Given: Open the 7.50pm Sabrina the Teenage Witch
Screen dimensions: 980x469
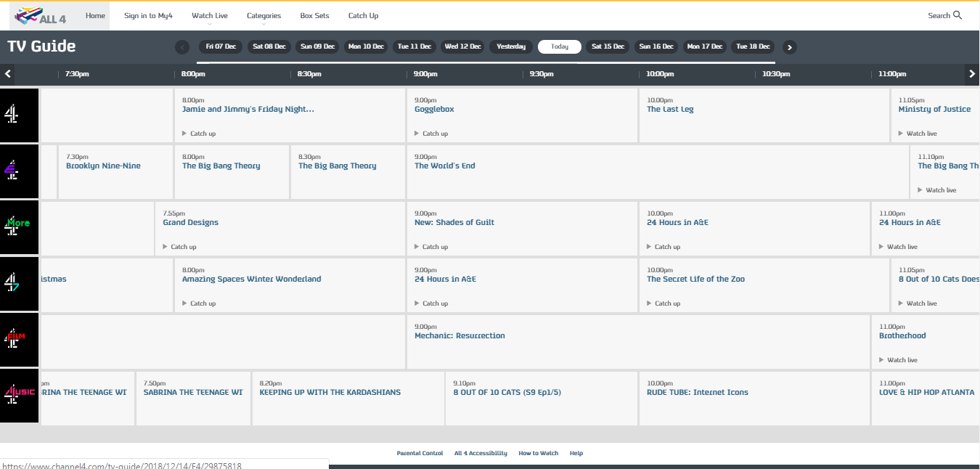Looking at the screenshot, I should 192,393.
